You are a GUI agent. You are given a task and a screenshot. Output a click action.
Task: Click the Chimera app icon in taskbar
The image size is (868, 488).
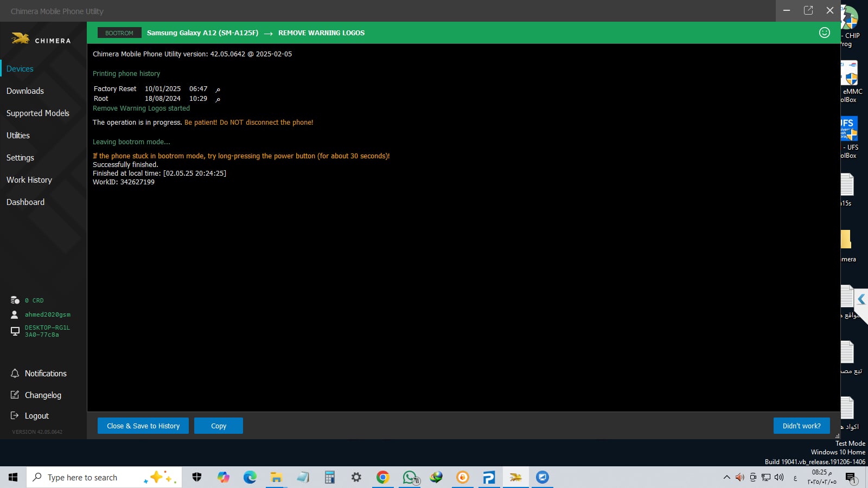click(515, 477)
